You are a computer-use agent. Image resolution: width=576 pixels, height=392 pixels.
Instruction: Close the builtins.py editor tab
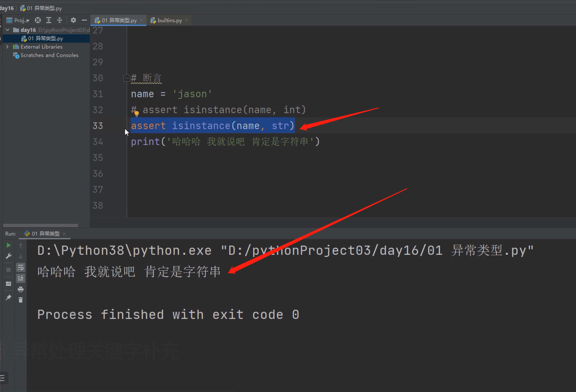[x=187, y=20]
